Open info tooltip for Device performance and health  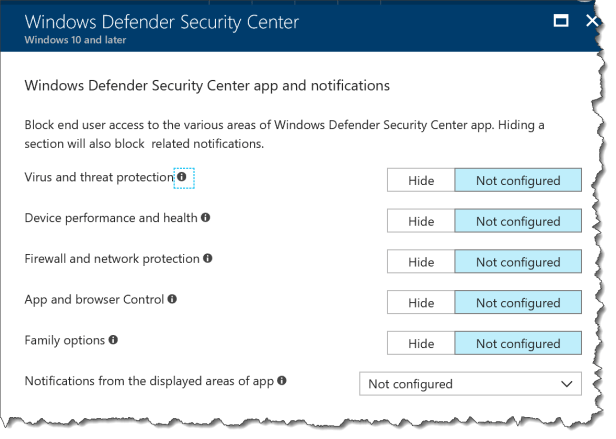click(205, 217)
